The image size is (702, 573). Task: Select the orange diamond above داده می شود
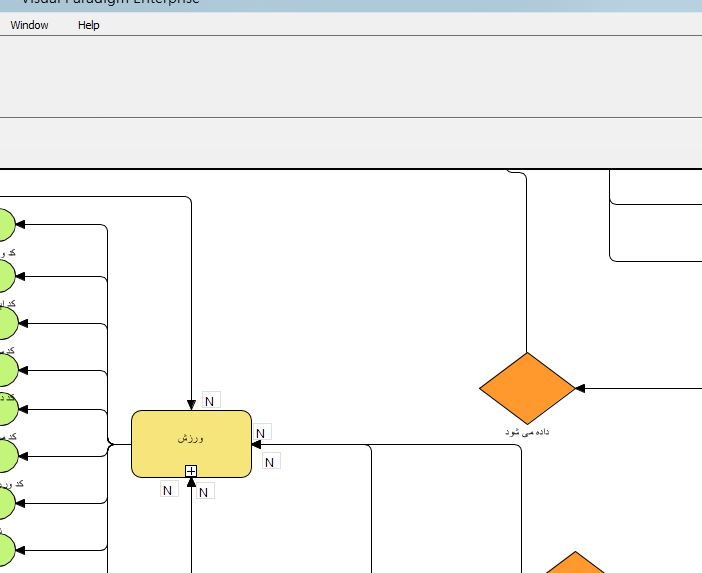coord(527,388)
